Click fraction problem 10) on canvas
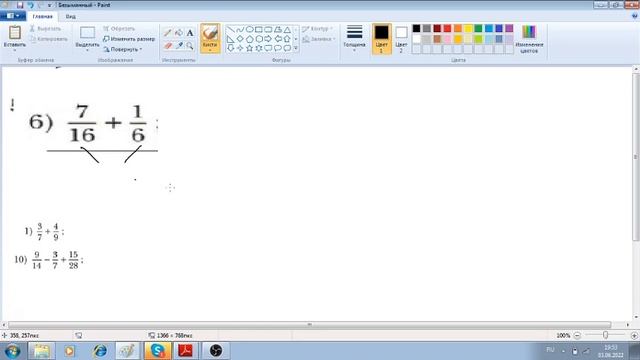Screen dimensions: 640x360 tap(49, 260)
